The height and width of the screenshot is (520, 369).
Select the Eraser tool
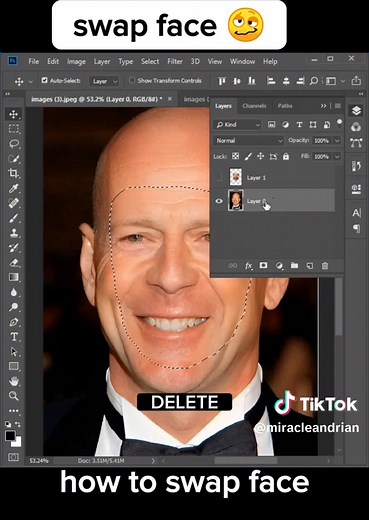tap(14, 263)
